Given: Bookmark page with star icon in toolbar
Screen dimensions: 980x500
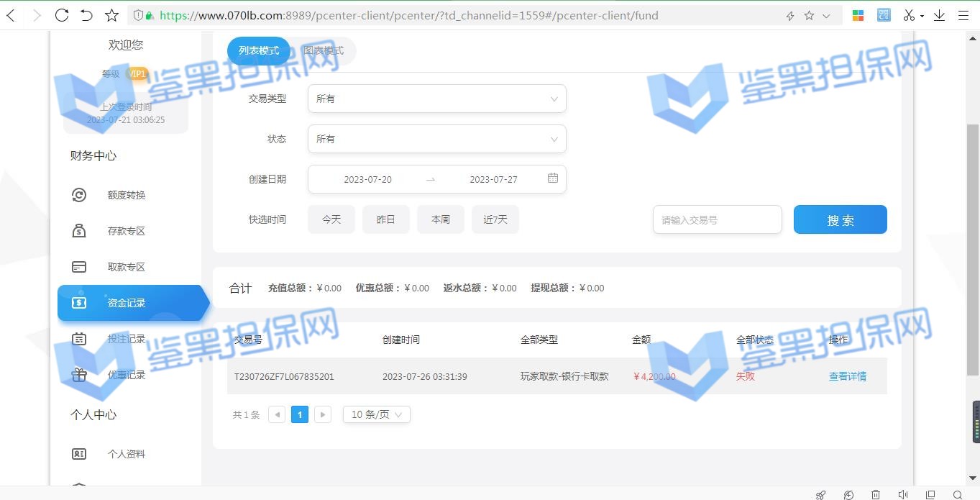Looking at the screenshot, I should 111,15.
